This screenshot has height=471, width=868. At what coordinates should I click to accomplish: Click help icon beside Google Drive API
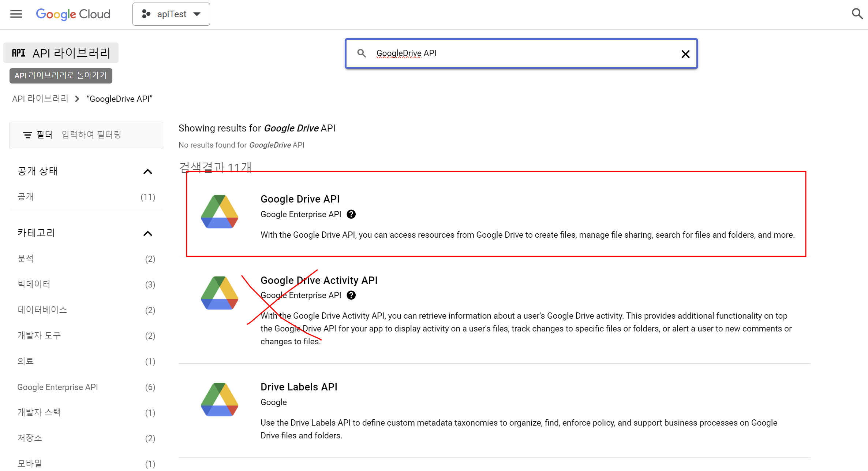(351, 214)
